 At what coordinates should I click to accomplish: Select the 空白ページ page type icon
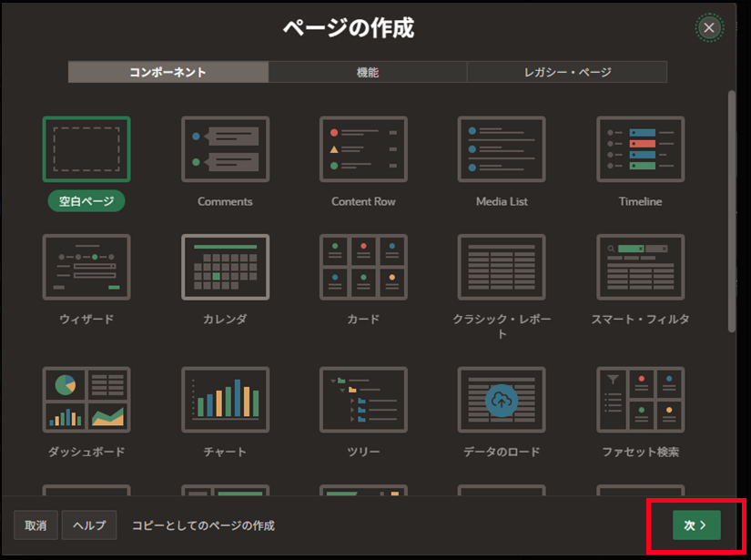[86, 149]
